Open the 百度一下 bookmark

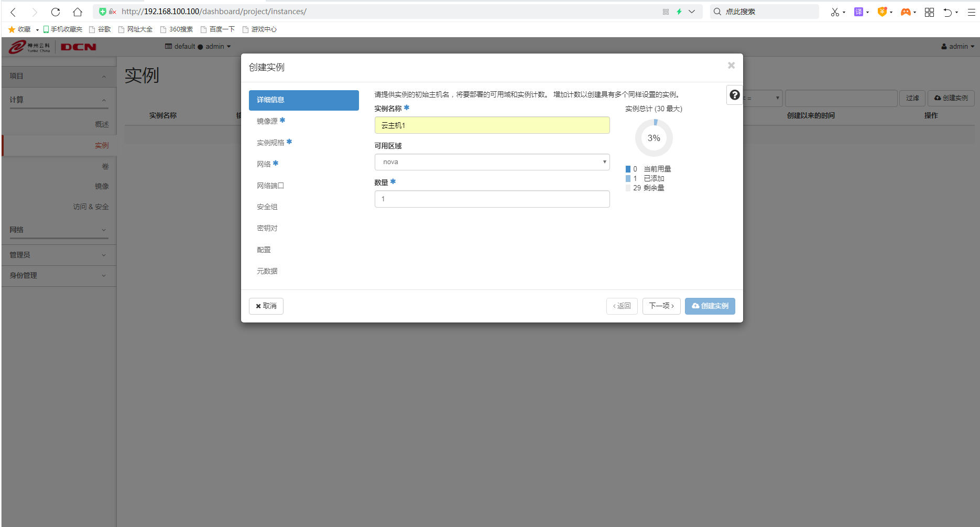217,29
